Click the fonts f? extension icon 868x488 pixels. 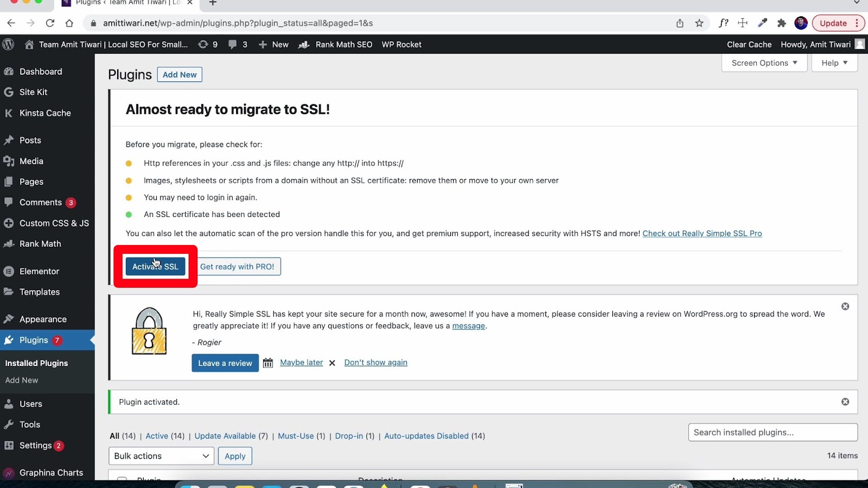point(723,23)
